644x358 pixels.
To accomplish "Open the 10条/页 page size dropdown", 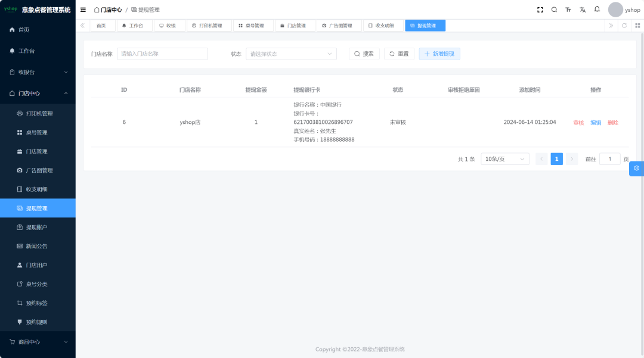I will pos(504,159).
